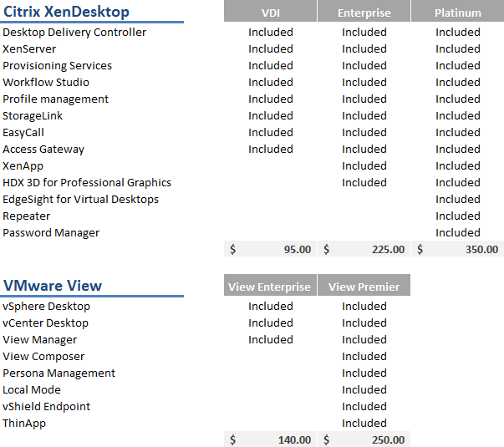
Task: Select HDX 3D for Professional Graphics label
Action: coord(87,182)
